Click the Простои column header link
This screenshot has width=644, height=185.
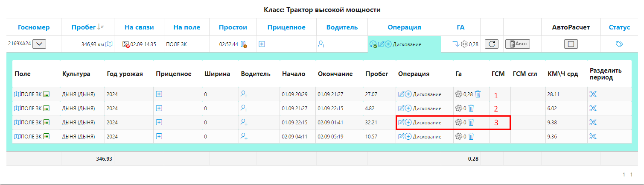coord(233,27)
